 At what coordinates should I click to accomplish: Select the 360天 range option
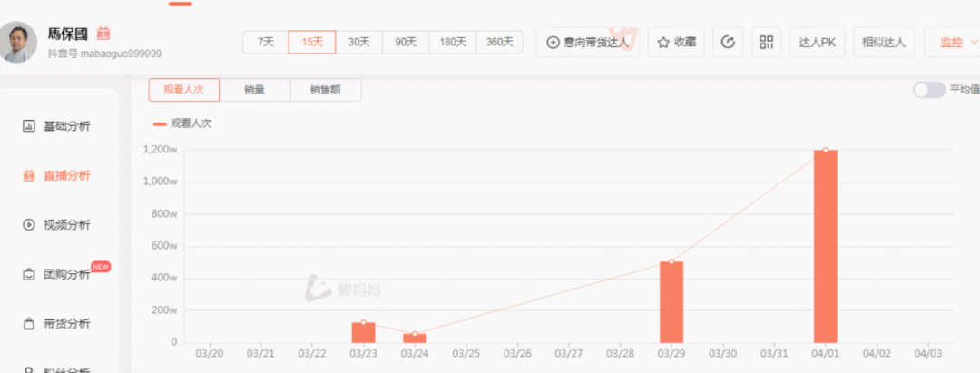click(499, 42)
